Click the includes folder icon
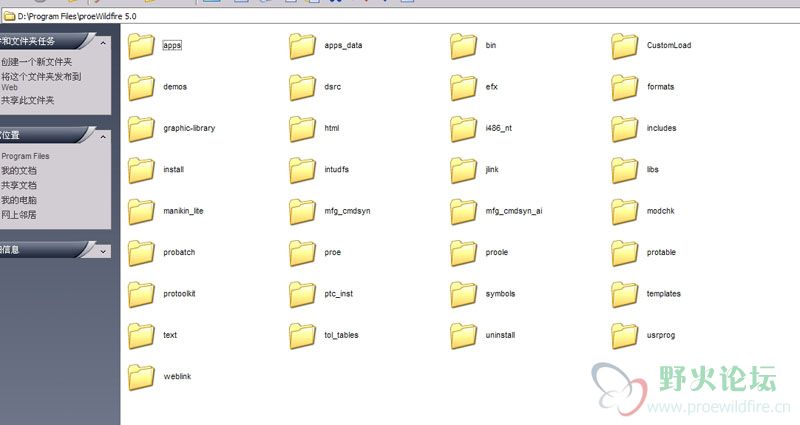Image resolution: width=800 pixels, height=425 pixels. [x=624, y=129]
